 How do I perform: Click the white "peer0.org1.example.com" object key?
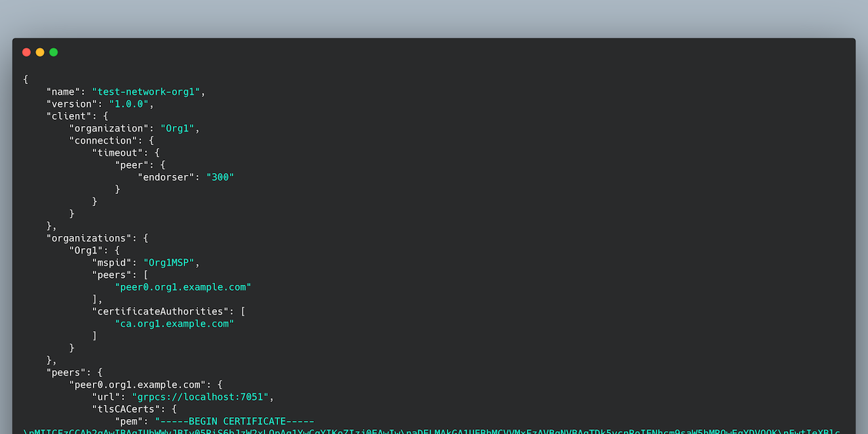pyautogui.click(x=138, y=384)
